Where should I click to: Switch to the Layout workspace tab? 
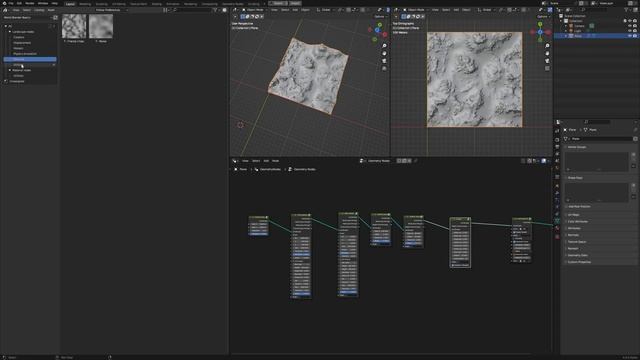(x=71, y=4)
